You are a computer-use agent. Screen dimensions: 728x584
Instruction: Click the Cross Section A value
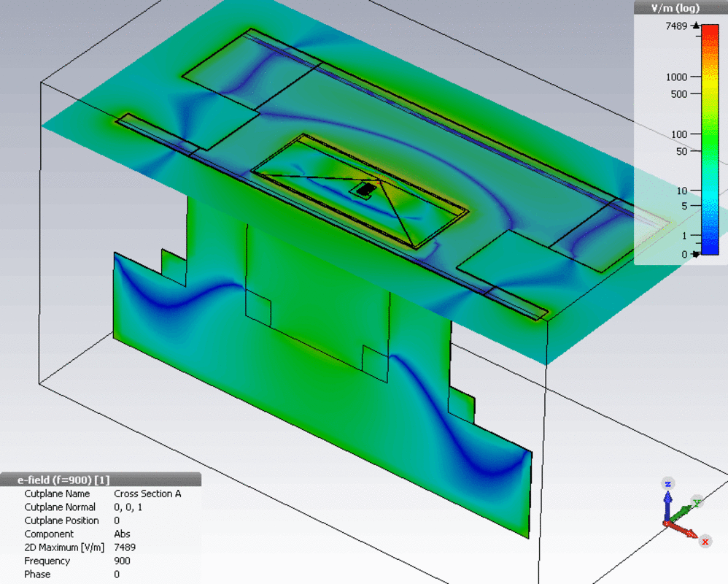point(147,494)
